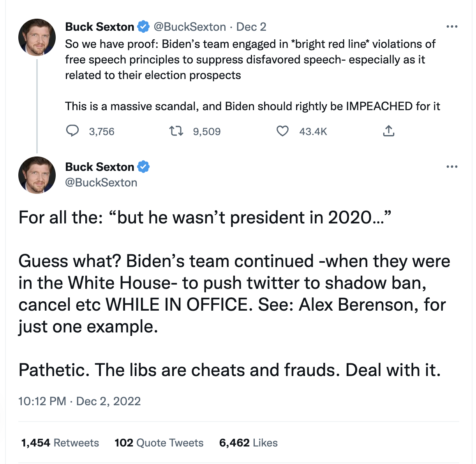476x464 pixels.
Task: Retweet the first tweet using the retweet icon
Action: pos(176,131)
